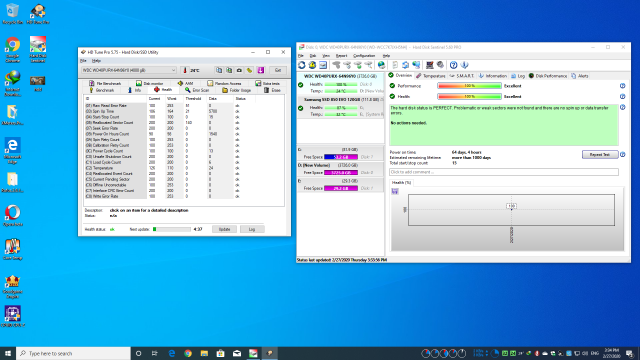This screenshot has height=360, width=640.
Task: Click the comment input field
Action: point(504,172)
